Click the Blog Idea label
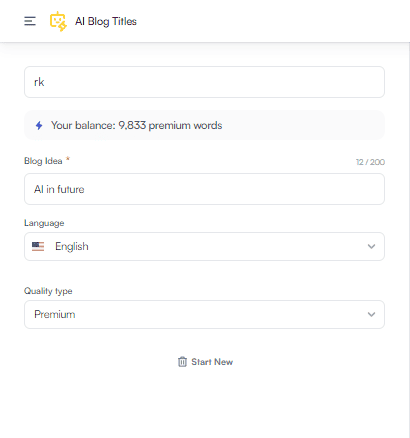 pyautogui.click(x=43, y=161)
